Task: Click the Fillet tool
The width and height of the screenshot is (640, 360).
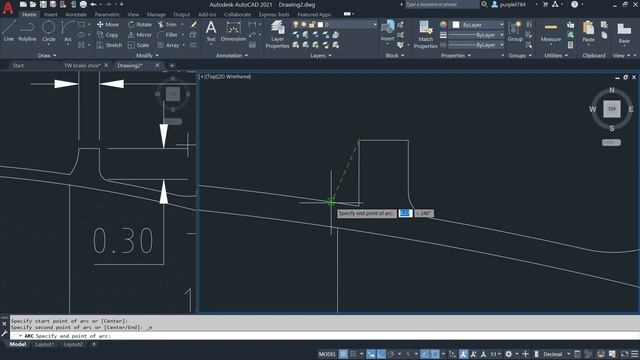Action: coord(168,35)
